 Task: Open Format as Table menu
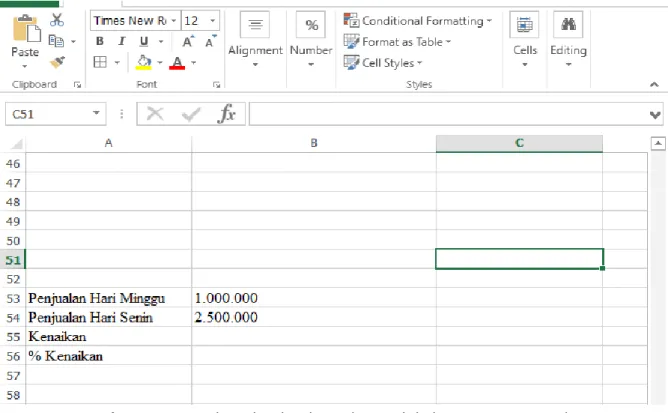coord(397,42)
